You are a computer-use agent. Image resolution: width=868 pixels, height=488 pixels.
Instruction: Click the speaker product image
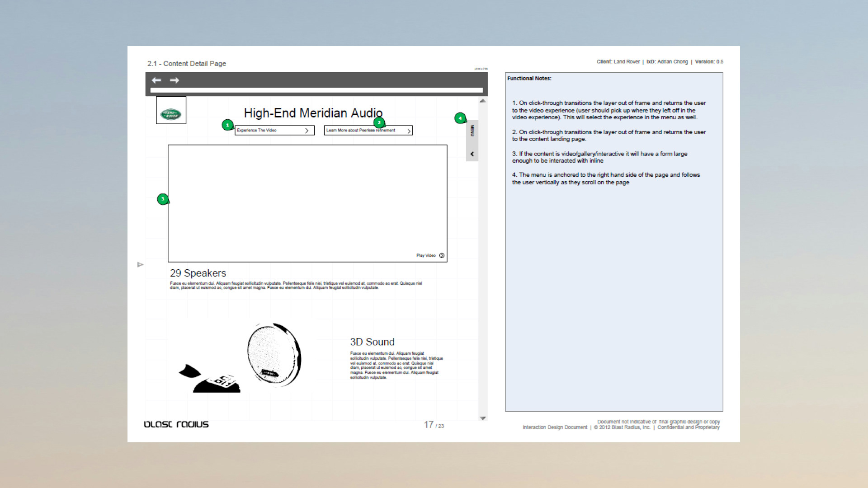click(274, 355)
